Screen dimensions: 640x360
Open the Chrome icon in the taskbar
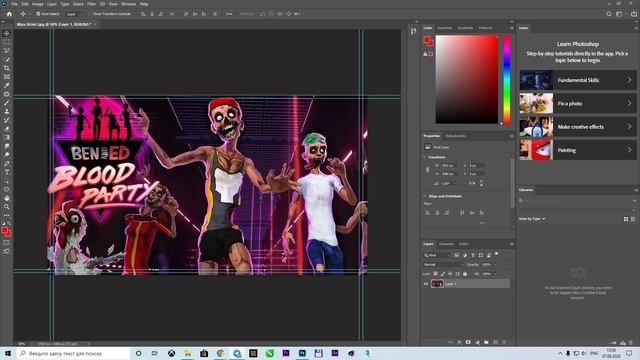coord(220,353)
